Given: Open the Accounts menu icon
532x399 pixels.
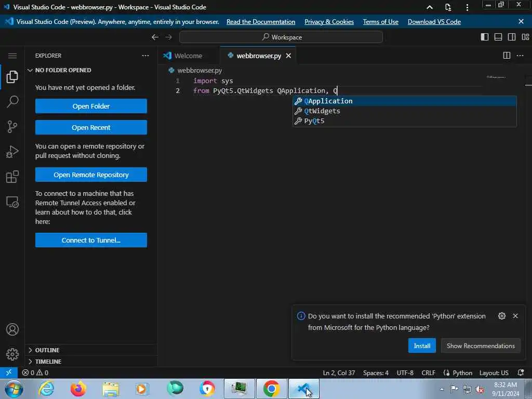Looking at the screenshot, I should coord(12,329).
